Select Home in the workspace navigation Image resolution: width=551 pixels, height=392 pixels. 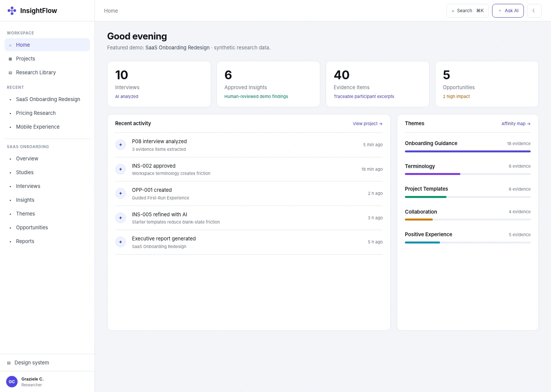(47, 45)
